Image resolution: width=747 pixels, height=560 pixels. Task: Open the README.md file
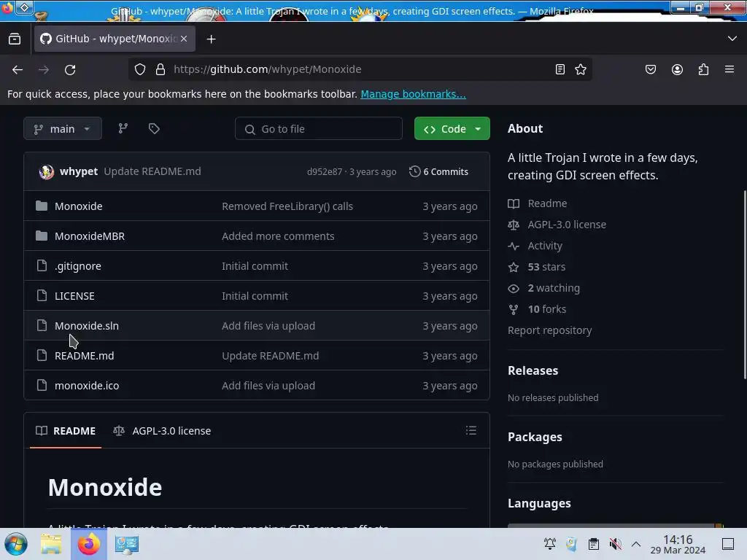click(x=85, y=356)
